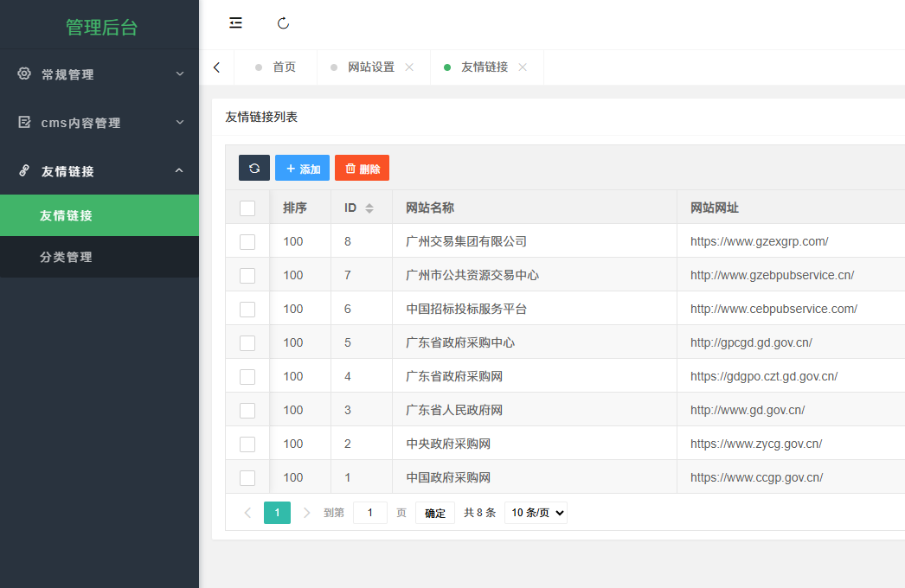The height and width of the screenshot is (588, 905).
Task: Toggle the sidebar collapse icon
Action: 235,23
